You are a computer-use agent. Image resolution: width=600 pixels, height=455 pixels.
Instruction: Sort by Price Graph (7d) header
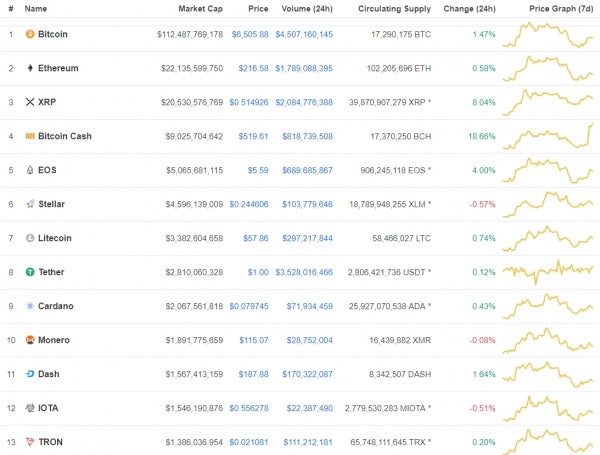pyautogui.click(x=561, y=9)
